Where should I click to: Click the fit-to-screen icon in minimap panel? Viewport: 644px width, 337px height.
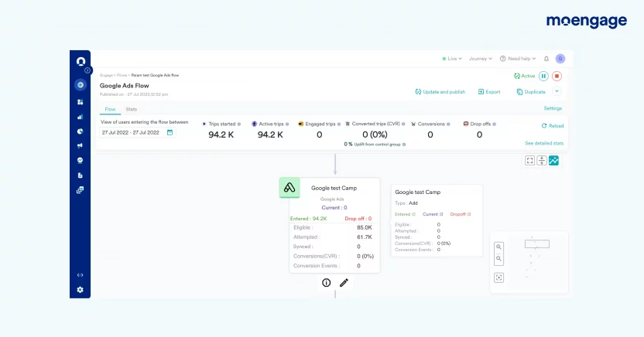498,277
